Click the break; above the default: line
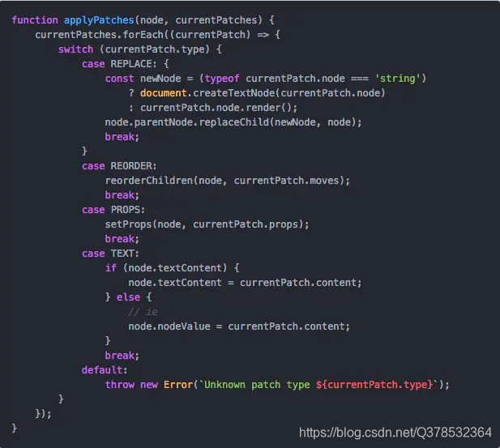Viewport: 500px width, 448px height. [122, 356]
